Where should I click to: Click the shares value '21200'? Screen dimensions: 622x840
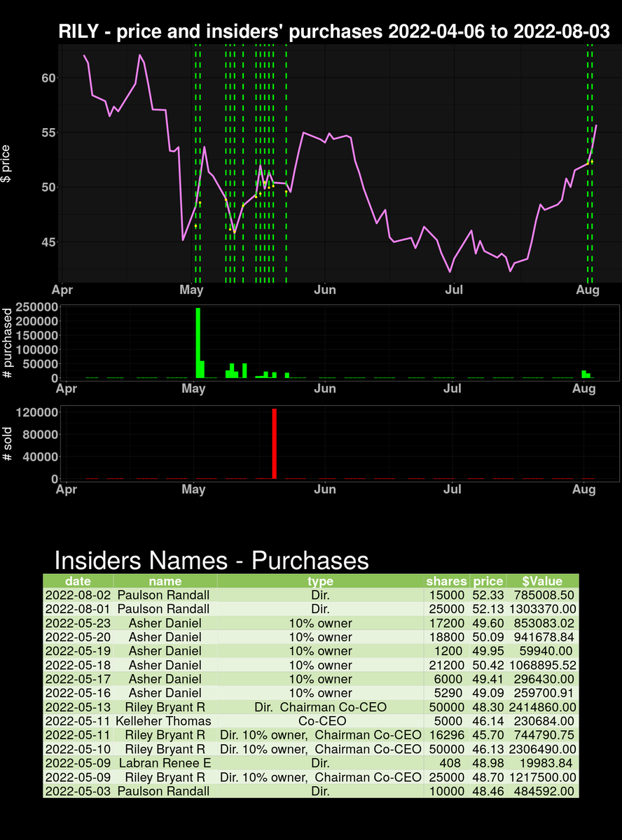click(x=446, y=665)
